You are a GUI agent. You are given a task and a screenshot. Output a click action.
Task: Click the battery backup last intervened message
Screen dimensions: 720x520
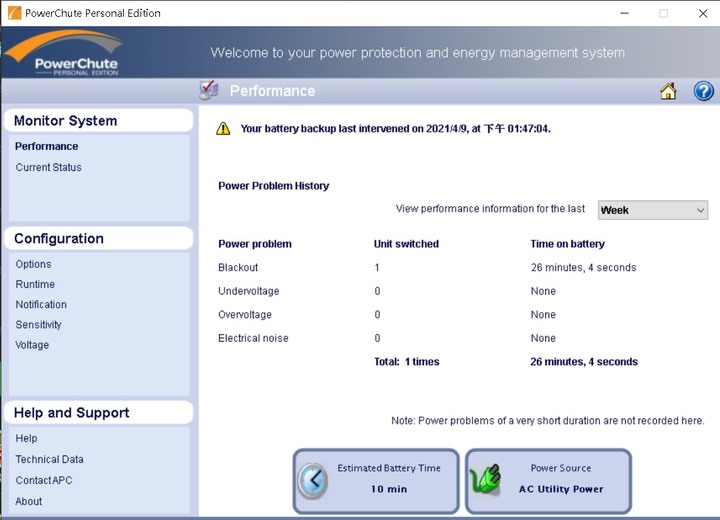tap(395, 129)
